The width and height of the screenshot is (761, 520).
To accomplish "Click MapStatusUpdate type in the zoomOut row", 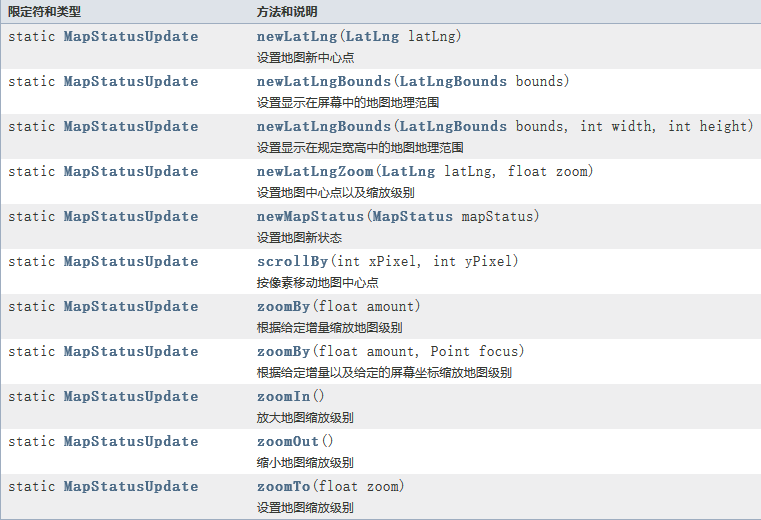I will 131,442.
